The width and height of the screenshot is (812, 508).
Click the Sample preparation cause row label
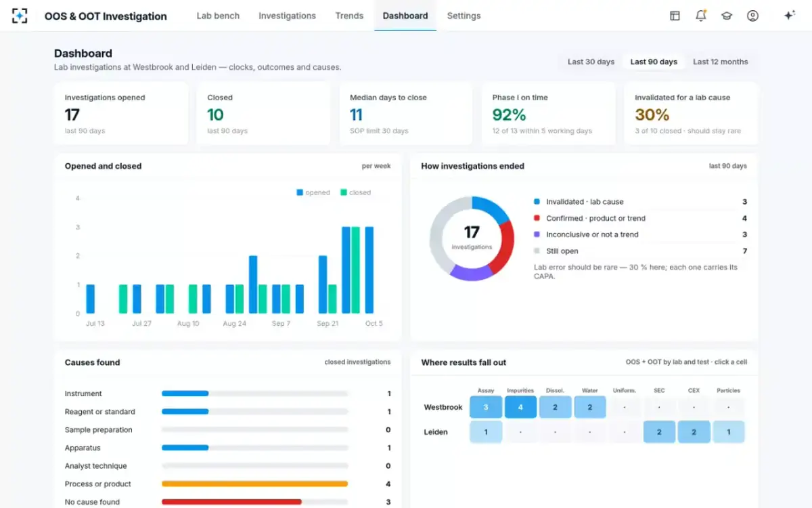pyautogui.click(x=99, y=430)
